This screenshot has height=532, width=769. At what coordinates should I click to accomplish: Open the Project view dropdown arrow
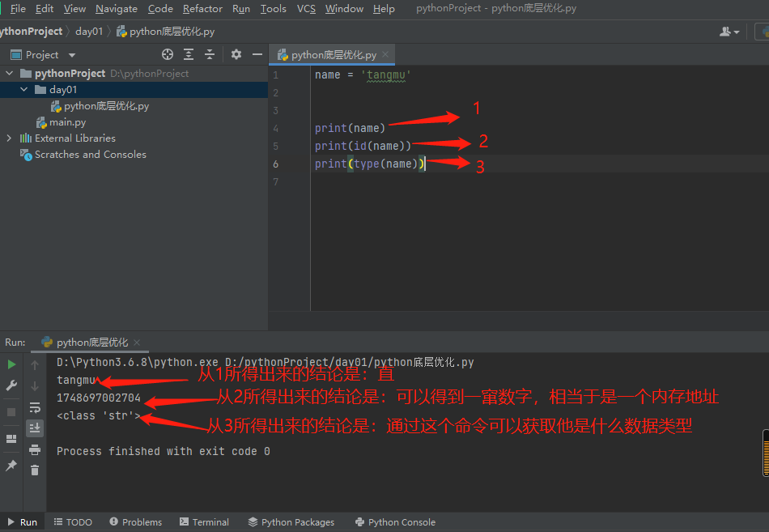click(72, 55)
